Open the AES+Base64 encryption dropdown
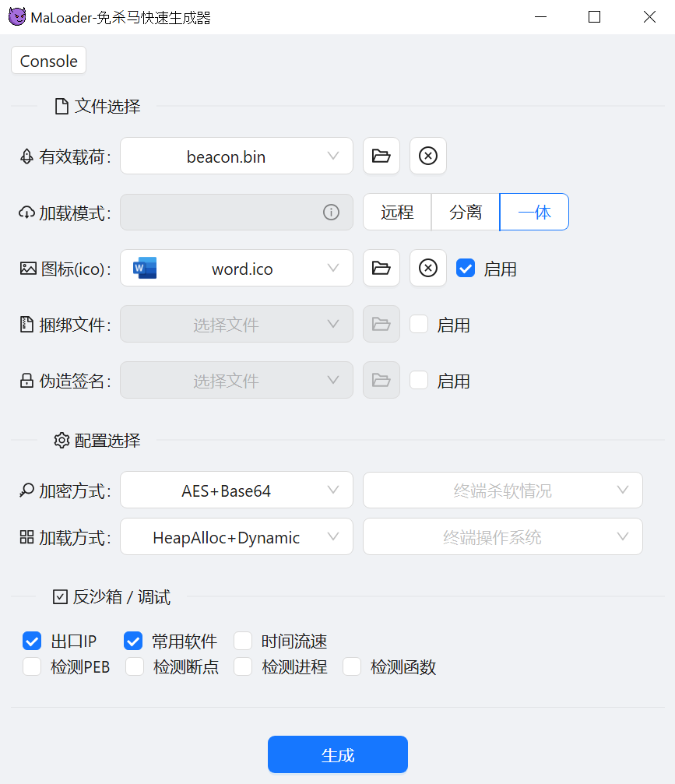The height and width of the screenshot is (784, 675). 237,490
